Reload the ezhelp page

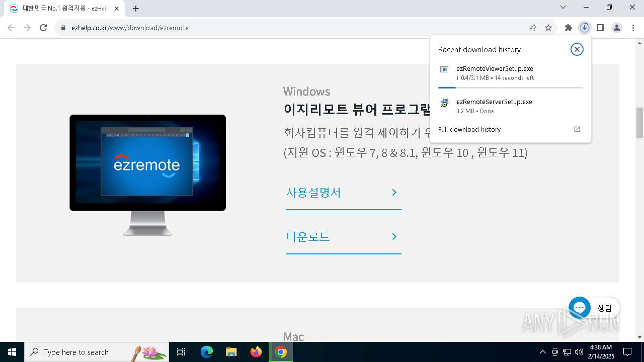43,28
